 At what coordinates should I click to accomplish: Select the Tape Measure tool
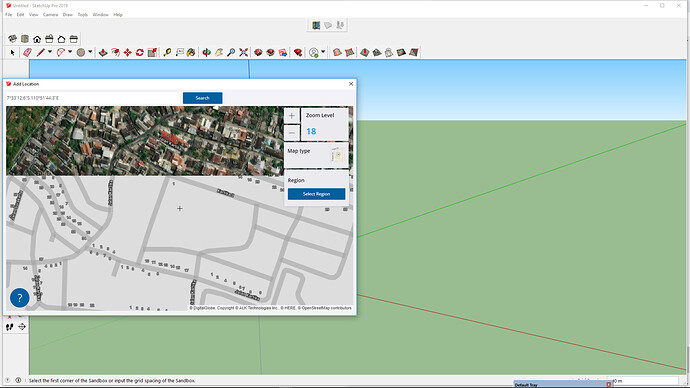(x=167, y=52)
